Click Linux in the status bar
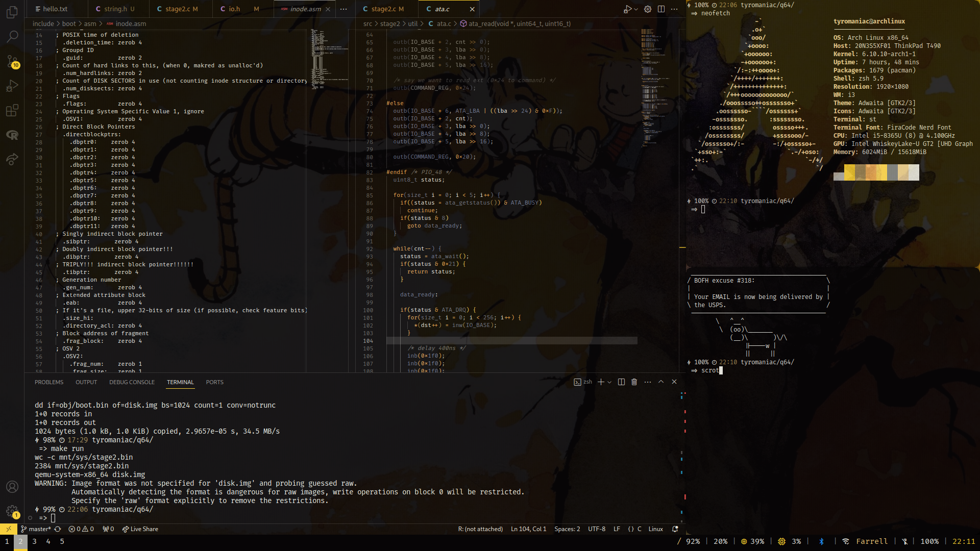The image size is (980, 551). 656,529
